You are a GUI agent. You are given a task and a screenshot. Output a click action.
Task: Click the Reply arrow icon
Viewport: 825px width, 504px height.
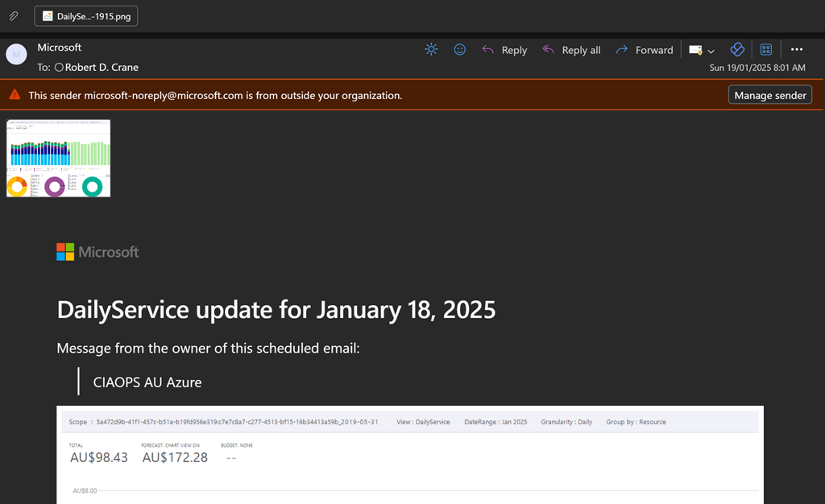[x=487, y=50]
